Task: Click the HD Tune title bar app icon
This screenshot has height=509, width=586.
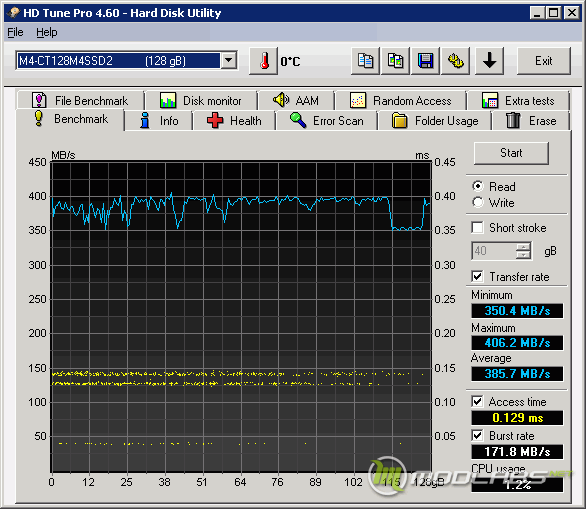Action: pos(13,13)
